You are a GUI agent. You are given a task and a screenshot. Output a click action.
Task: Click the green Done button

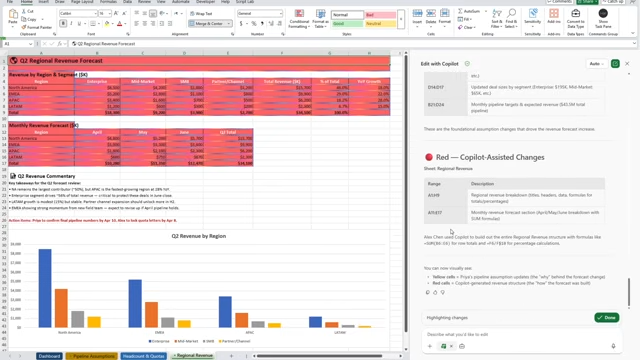pyautogui.click(x=607, y=318)
